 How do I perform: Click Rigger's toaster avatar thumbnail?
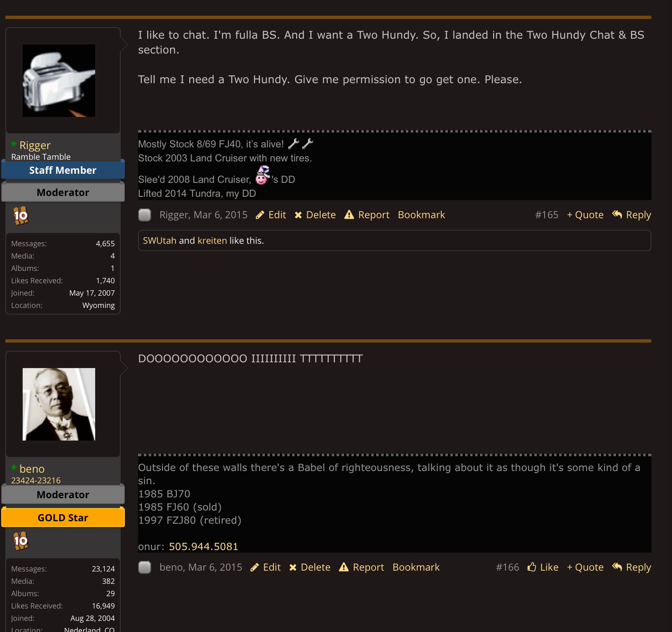(x=59, y=81)
